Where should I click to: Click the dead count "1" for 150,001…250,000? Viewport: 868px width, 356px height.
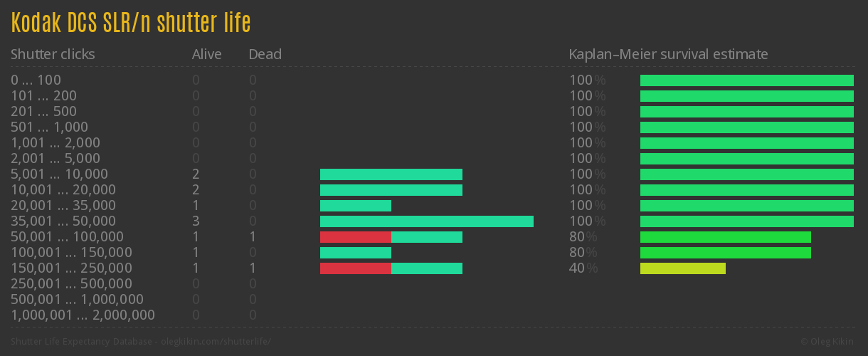click(x=253, y=268)
